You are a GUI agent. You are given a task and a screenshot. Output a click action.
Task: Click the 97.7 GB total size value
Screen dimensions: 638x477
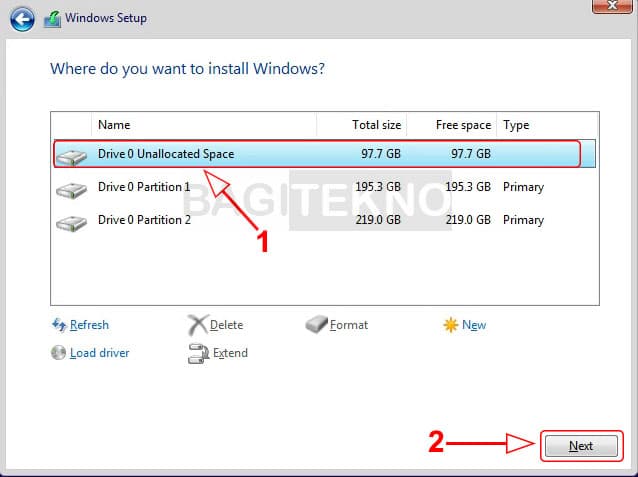pos(381,154)
